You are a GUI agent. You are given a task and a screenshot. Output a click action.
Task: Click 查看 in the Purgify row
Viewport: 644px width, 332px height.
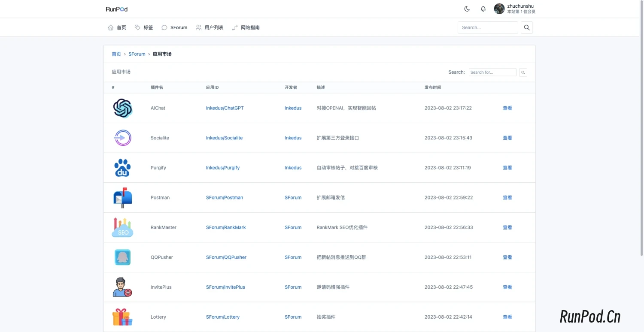click(507, 168)
